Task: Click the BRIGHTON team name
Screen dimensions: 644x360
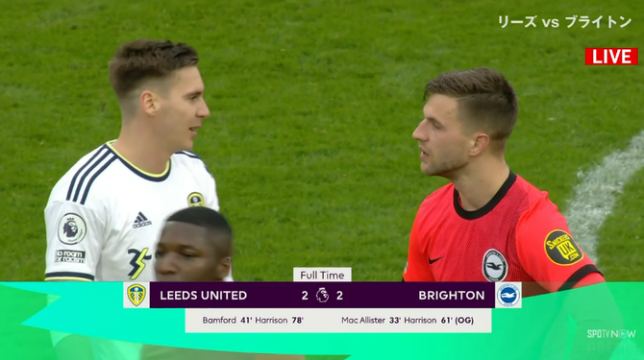Action: pyautogui.click(x=452, y=296)
